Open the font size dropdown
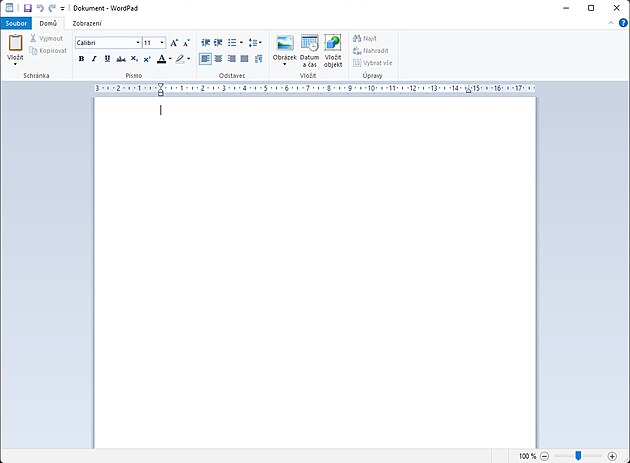630x463 pixels. pos(162,43)
